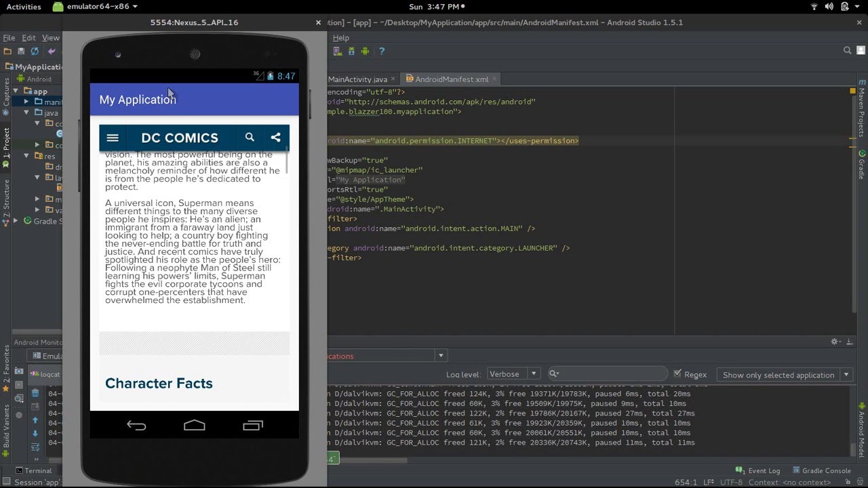
Task: Open the emulator64-x86 app menu dropdown
Action: point(96,6)
